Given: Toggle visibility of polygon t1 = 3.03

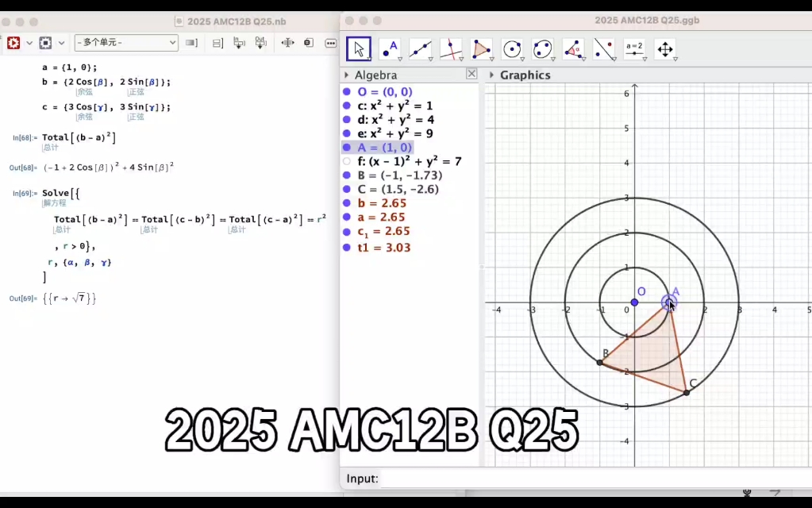Looking at the screenshot, I should tap(347, 248).
